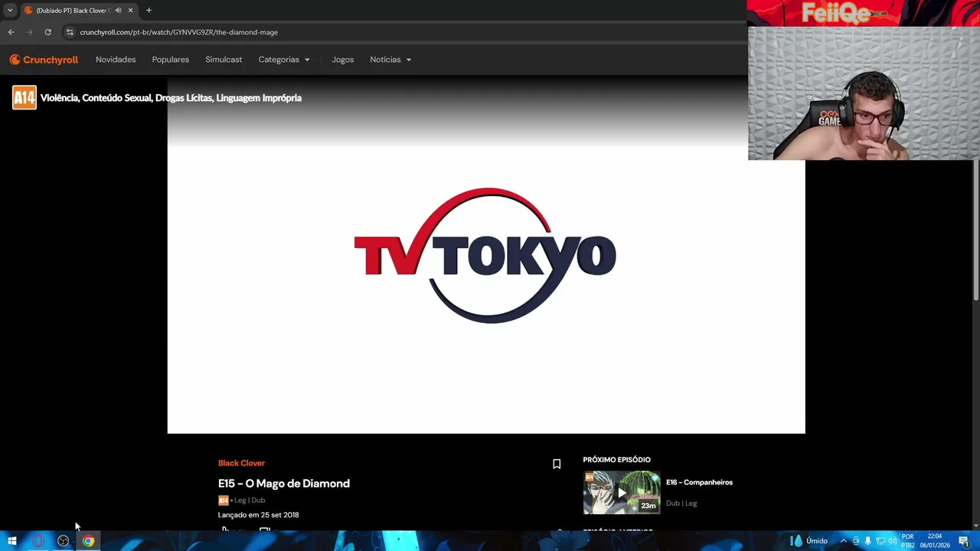Viewport: 980px width, 551px height.
Task: Open the Novidades menu item
Action: click(116, 60)
